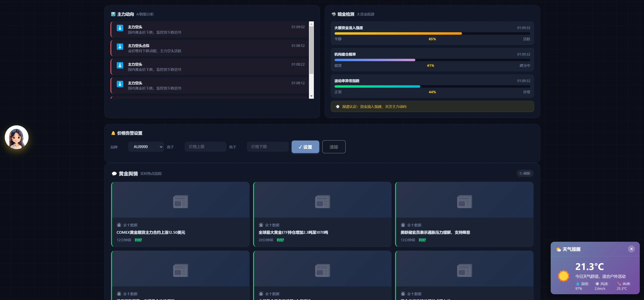
Task: Click the down-arrow icon for 主力空头占似
Action: tap(120, 47)
